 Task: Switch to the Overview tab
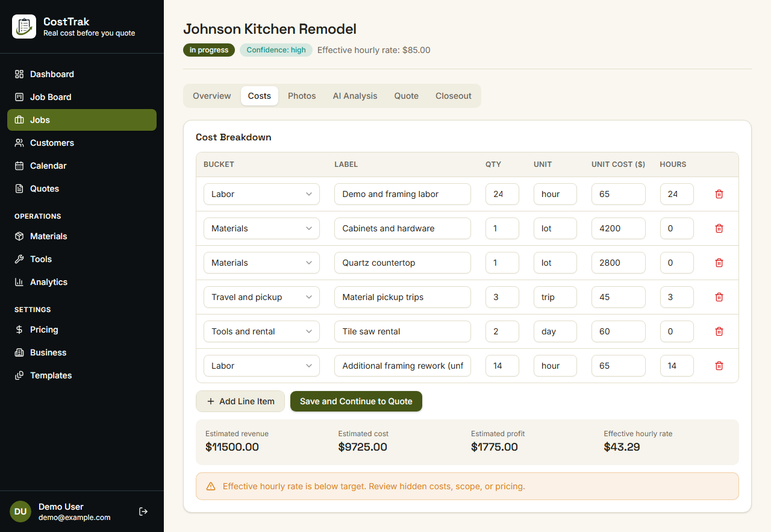(211, 96)
